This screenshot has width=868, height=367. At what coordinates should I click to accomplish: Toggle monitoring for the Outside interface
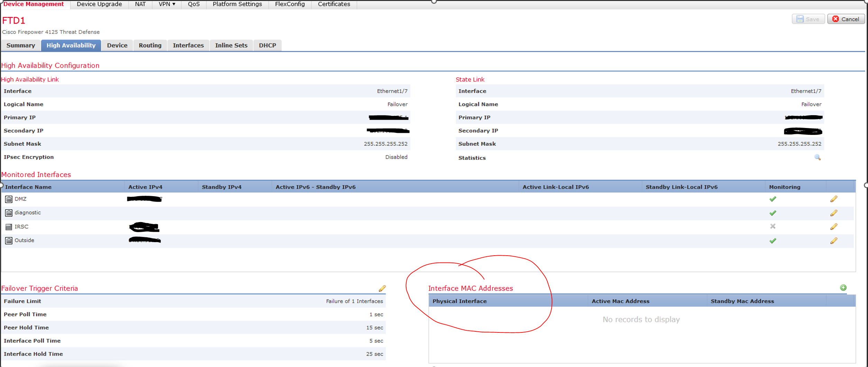tap(773, 240)
